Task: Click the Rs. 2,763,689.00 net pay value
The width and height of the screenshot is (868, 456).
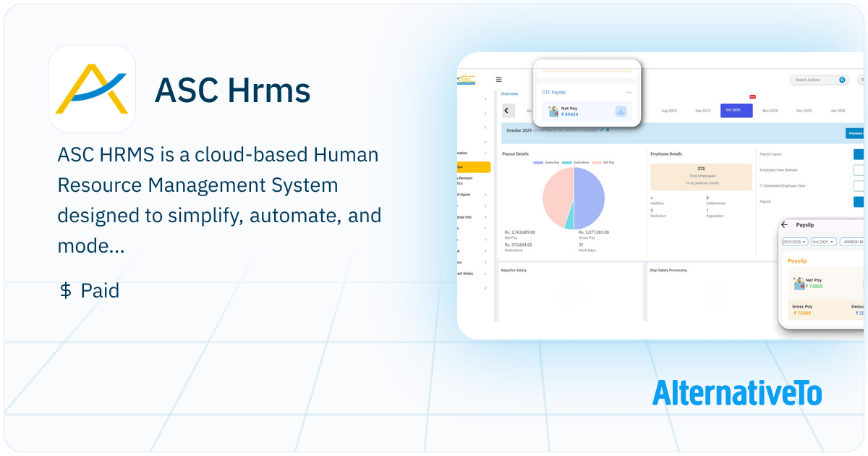Action: click(519, 232)
